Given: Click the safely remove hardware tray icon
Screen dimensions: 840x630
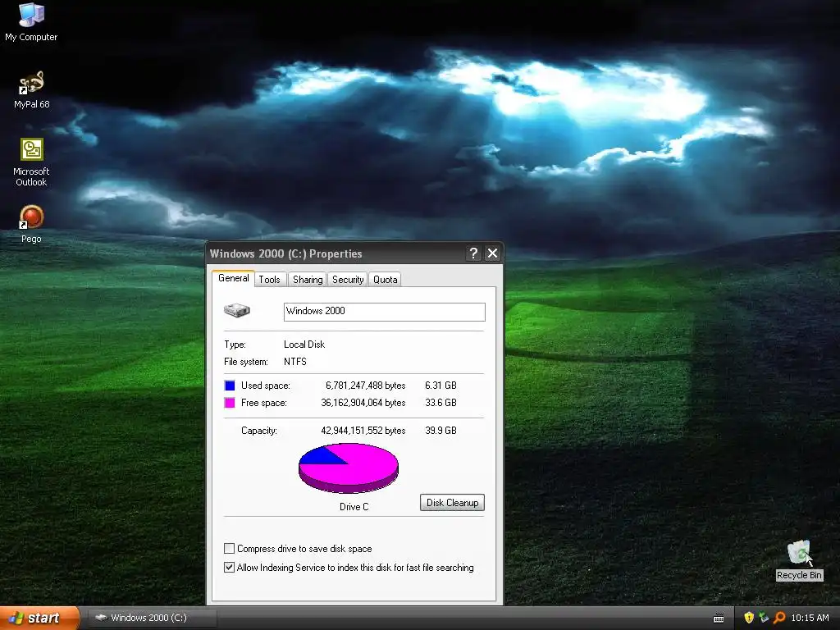Looking at the screenshot, I should tap(764, 618).
